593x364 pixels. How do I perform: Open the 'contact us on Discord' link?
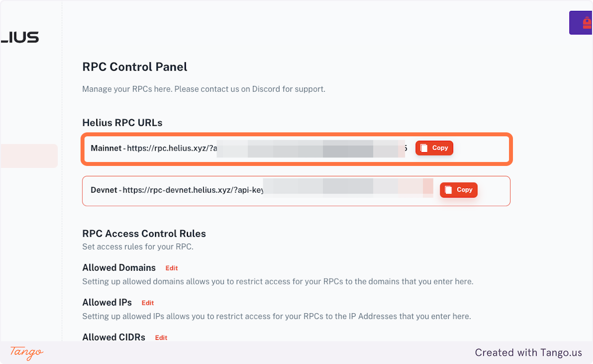(x=242, y=89)
